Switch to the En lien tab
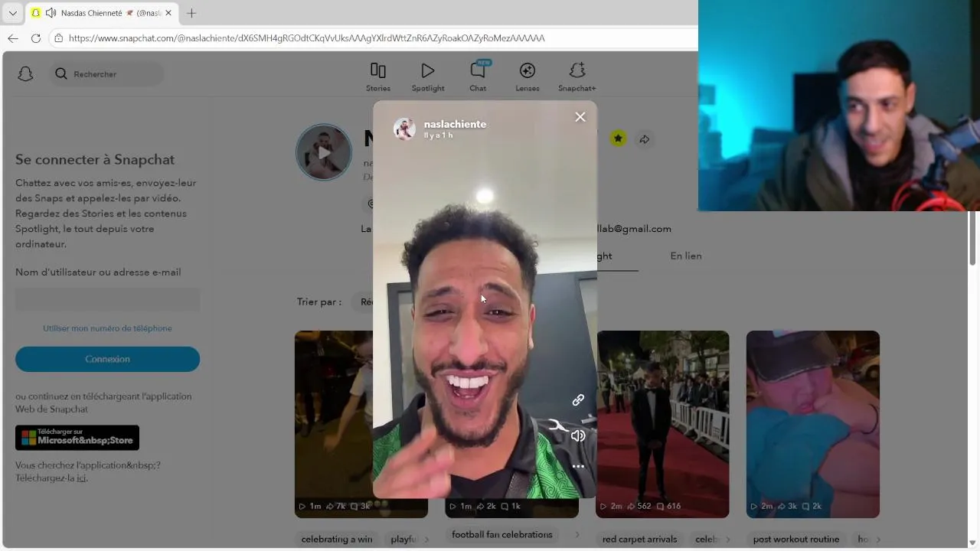Screen dimensions: 980x551 (686, 256)
